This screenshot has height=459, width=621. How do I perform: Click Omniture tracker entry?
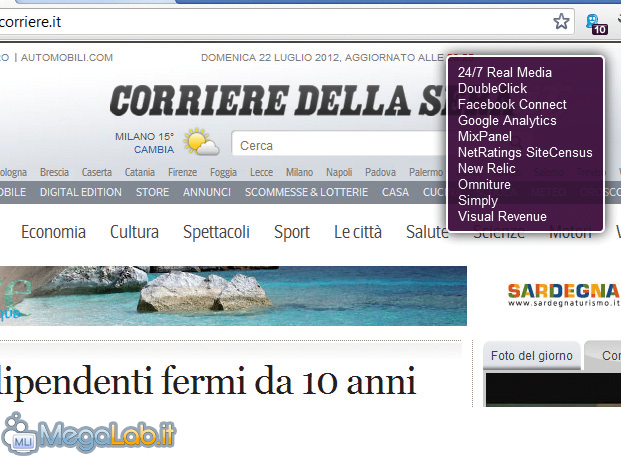pyautogui.click(x=484, y=185)
